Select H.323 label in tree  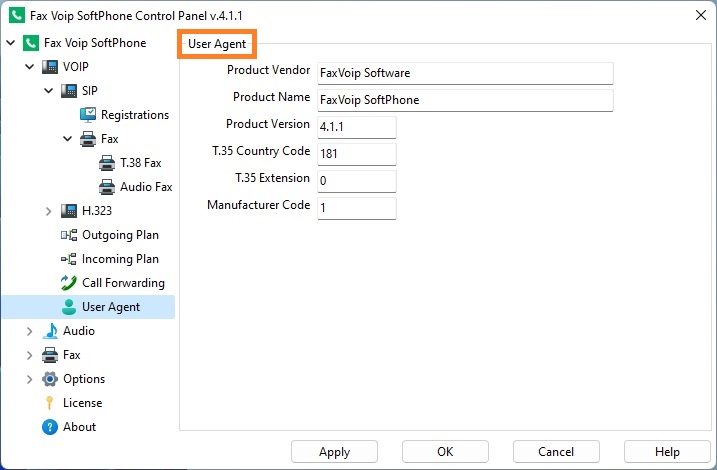point(97,211)
